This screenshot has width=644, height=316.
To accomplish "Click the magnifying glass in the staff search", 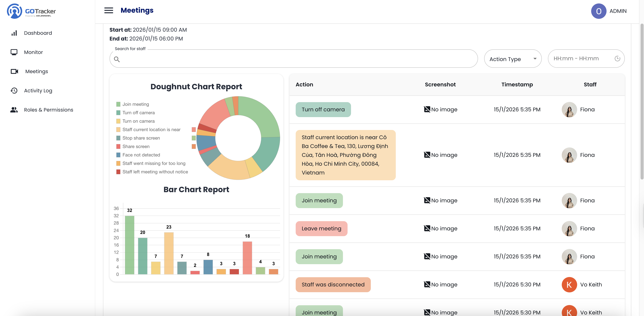I will [117, 59].
